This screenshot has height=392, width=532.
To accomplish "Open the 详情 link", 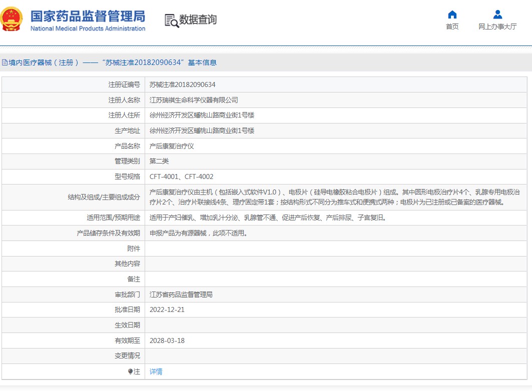I will pos(156,371).
